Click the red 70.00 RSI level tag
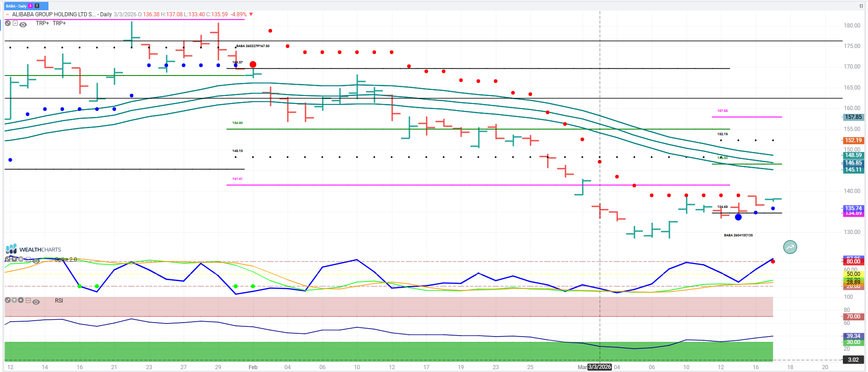The height and width of the screenshot is (372, 868). [854, 317]
